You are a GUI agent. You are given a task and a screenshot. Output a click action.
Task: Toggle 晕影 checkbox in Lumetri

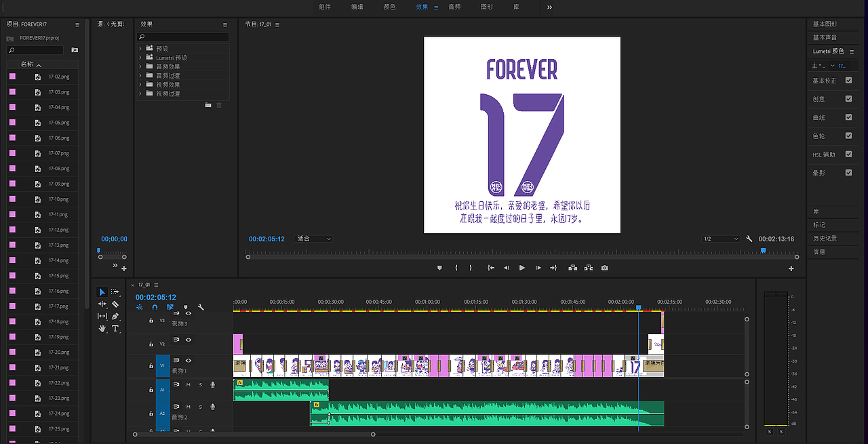(848, 173)
